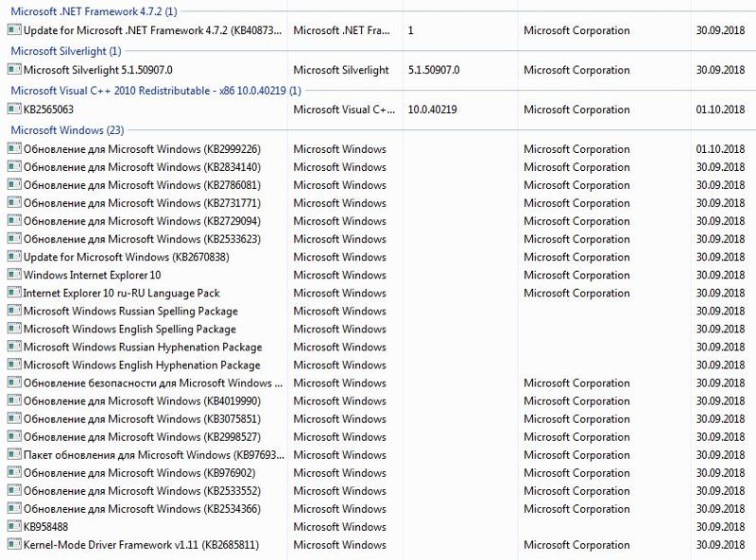Select Обновление безопасности для Microsoft Windows entry
Image resolution: width=756 pixels, height=560 pixels.
(153, 382)
